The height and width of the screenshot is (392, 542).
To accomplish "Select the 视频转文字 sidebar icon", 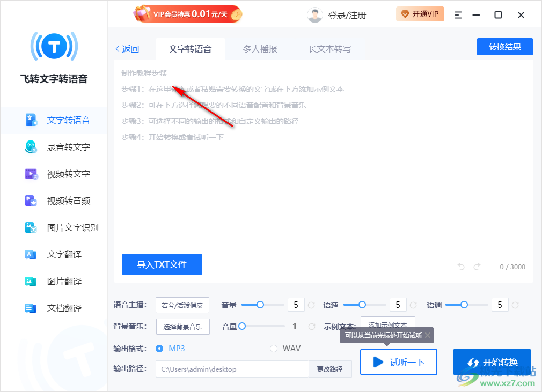I will click(x=31, y=174).
